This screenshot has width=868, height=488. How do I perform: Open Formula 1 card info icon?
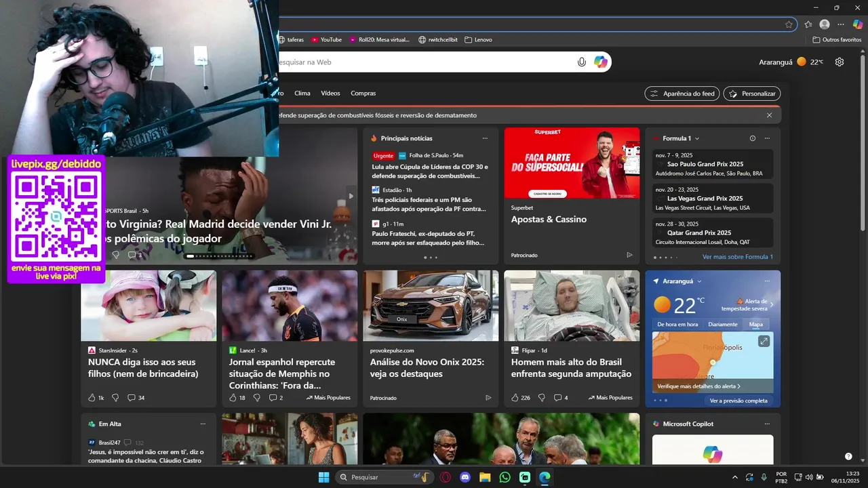(x=753, y=138)
